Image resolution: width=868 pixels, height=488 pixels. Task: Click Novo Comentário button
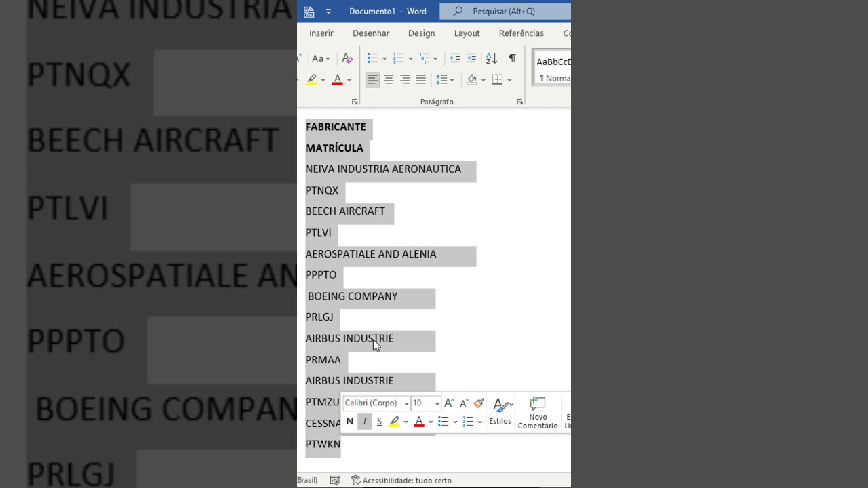click(x=538, y=413)
